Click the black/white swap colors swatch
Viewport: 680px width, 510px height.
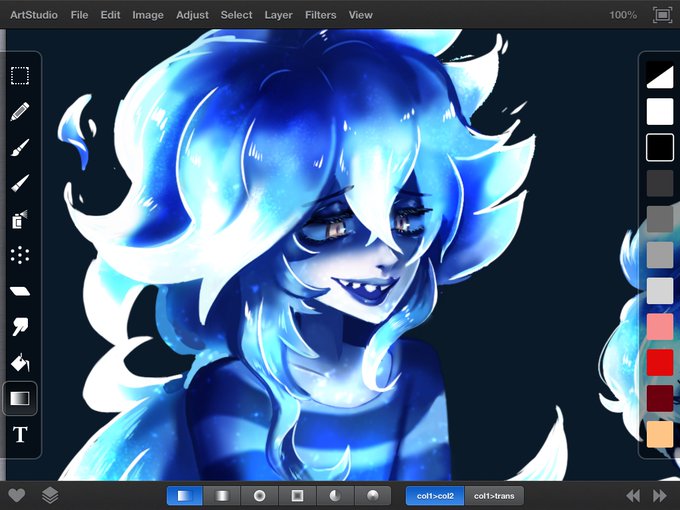click(x=660, y=75)
